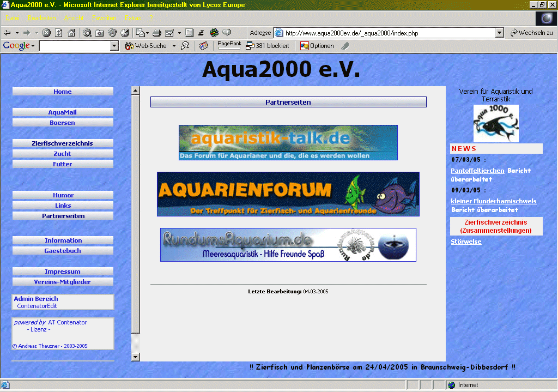Click the frame scrollbar down arrow
Viewport: 558px width, 392px height.
coord(135,357)
